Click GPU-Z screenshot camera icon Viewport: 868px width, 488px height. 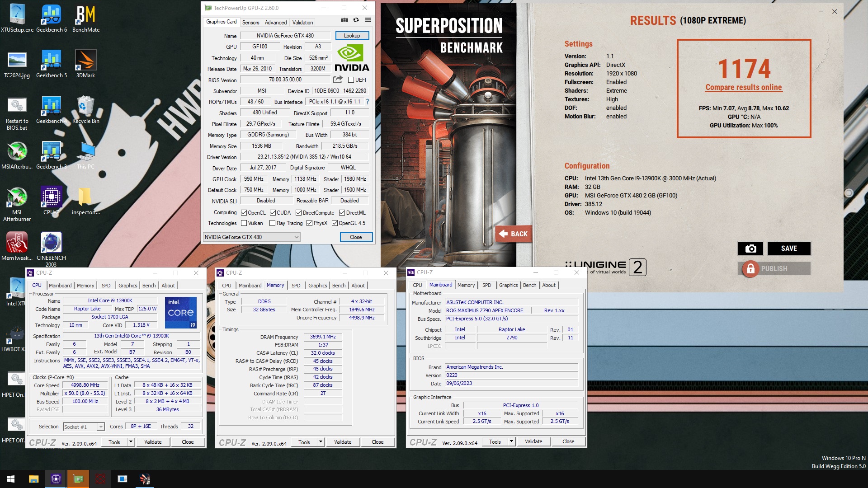pyautogui.click(x=344, y=20)
